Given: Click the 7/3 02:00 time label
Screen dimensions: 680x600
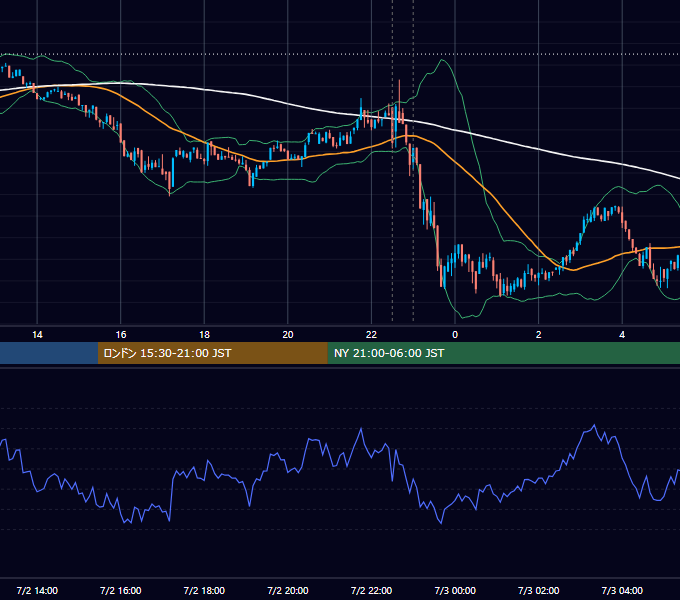Looking at the screenshot, I should point(539,590).
